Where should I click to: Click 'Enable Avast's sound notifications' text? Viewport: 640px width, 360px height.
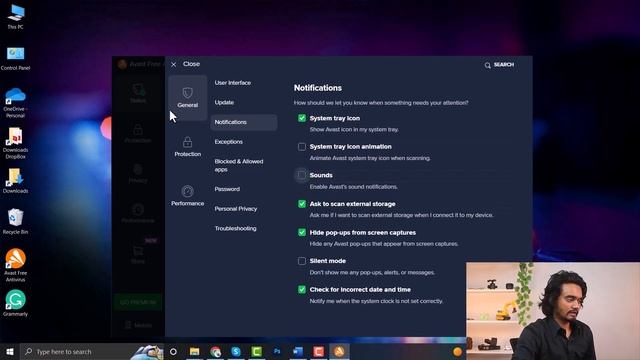353,187
